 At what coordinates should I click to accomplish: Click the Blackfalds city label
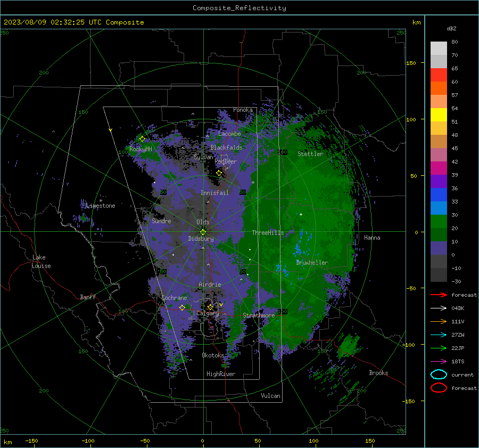(x=226, y=148)
